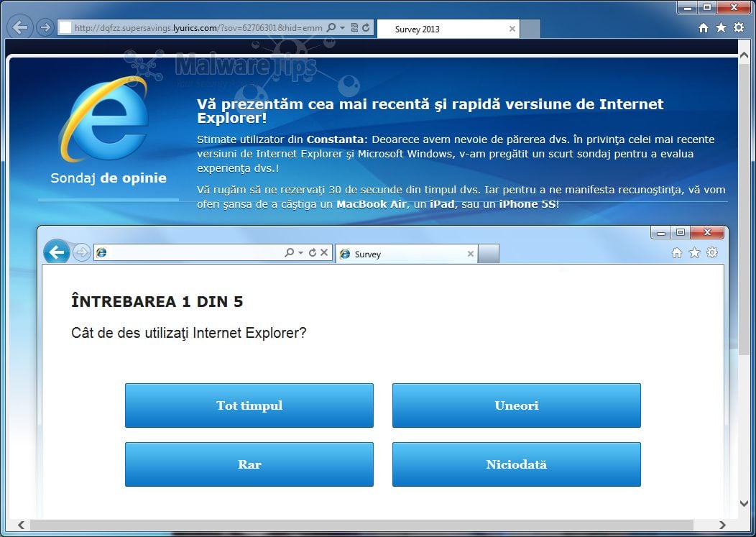Open Favorites with the outer browser's star icon
Viewport: 756px width, 537px height.
click(721, 27)
